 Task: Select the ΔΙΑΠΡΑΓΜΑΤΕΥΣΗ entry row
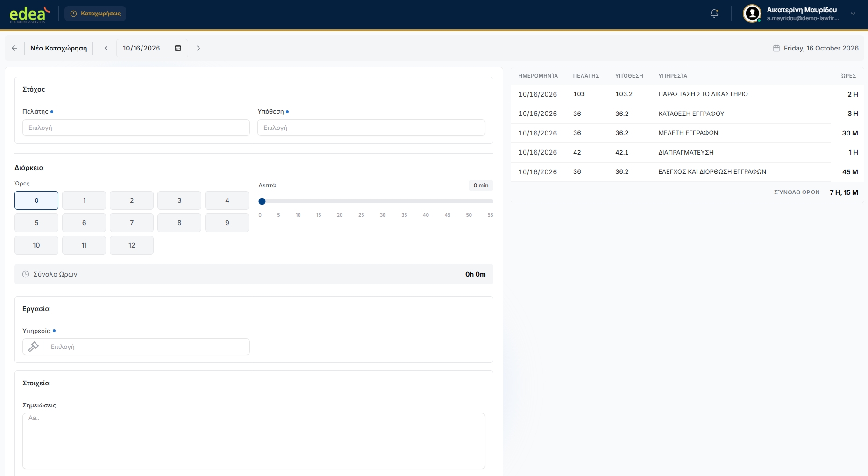pyautogui.click(x=687, y=152)
